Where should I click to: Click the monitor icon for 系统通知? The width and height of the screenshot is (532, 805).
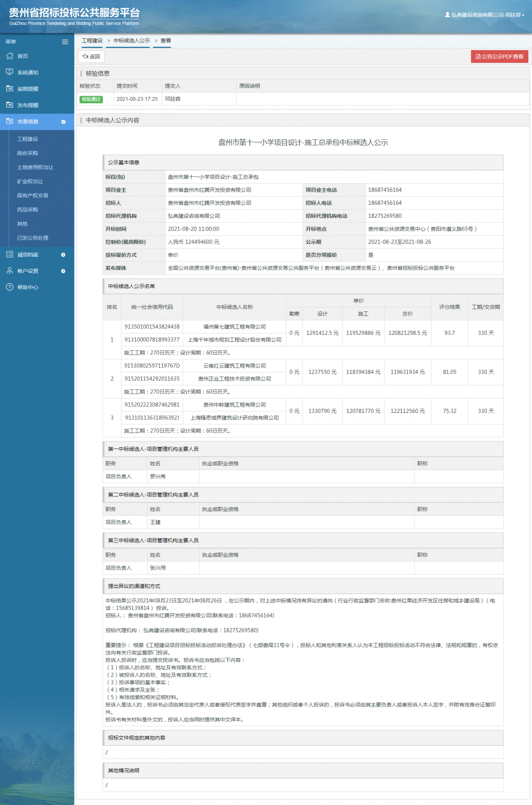pyautogui.click(x=10, y=72)
